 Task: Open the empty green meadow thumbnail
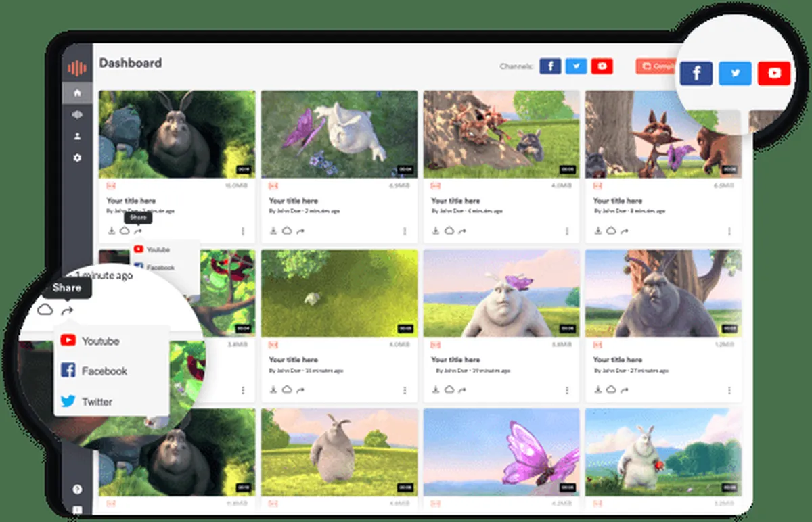pos(339,293)
